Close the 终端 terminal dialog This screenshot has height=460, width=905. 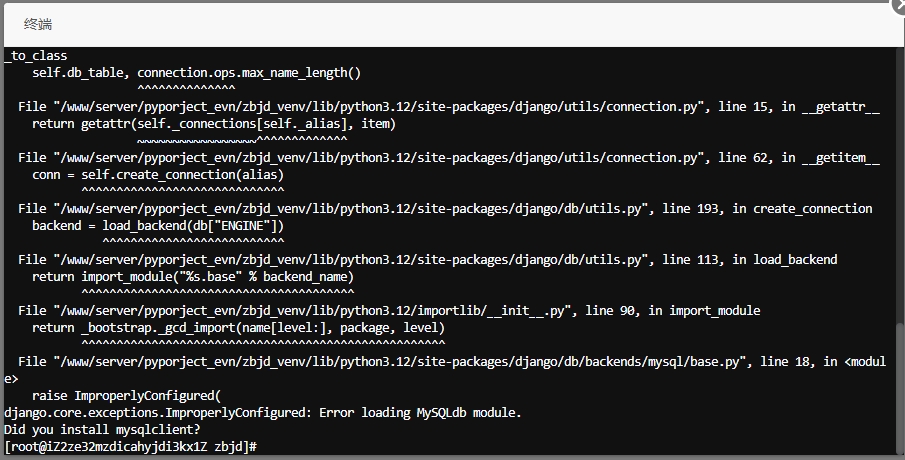click(899, 3)
